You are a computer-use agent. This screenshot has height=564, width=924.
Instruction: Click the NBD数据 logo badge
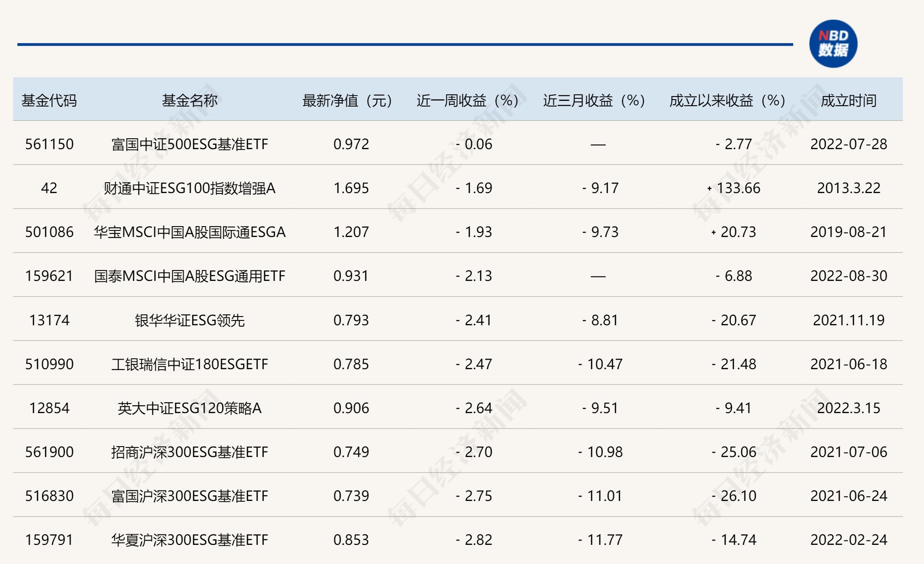(x=833, y=43)
